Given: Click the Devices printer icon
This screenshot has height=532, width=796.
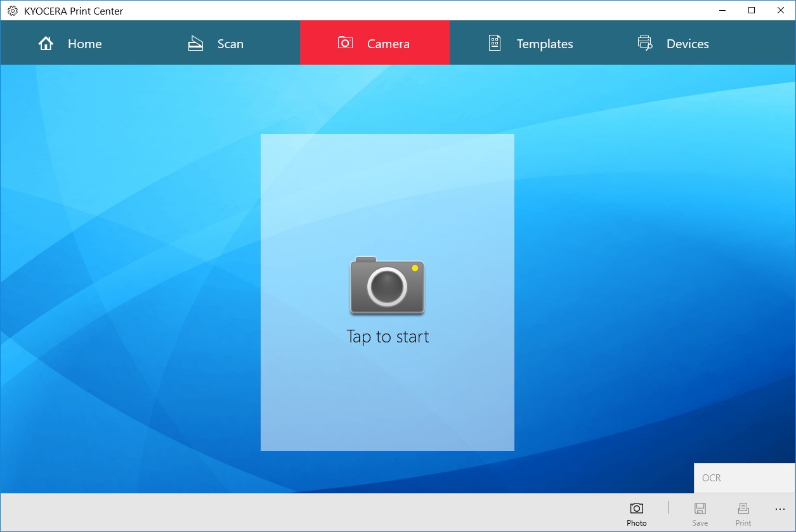Looking at the screenshot, I should (x=644, y=43).
